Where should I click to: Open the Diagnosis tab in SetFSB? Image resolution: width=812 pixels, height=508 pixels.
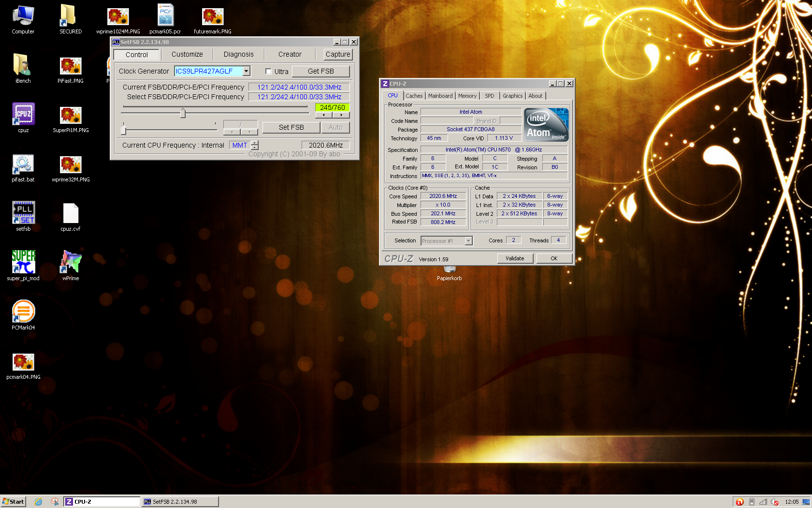[238, 54]
